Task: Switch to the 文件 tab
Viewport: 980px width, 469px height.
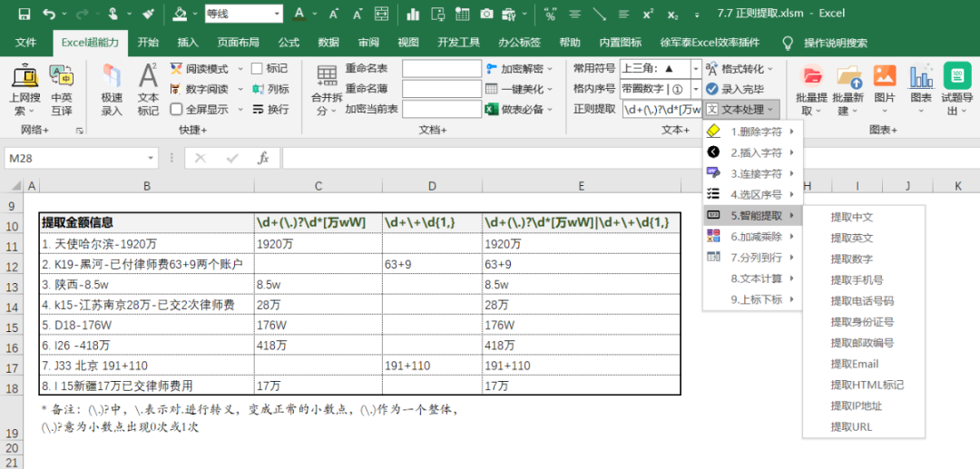Action: 25,43
